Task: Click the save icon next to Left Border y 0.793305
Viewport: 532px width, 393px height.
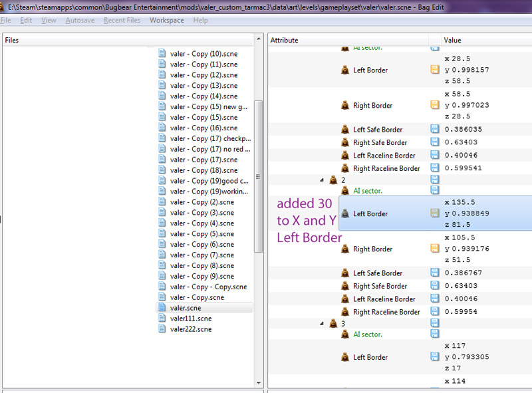Action: click(x=435, y=356)
